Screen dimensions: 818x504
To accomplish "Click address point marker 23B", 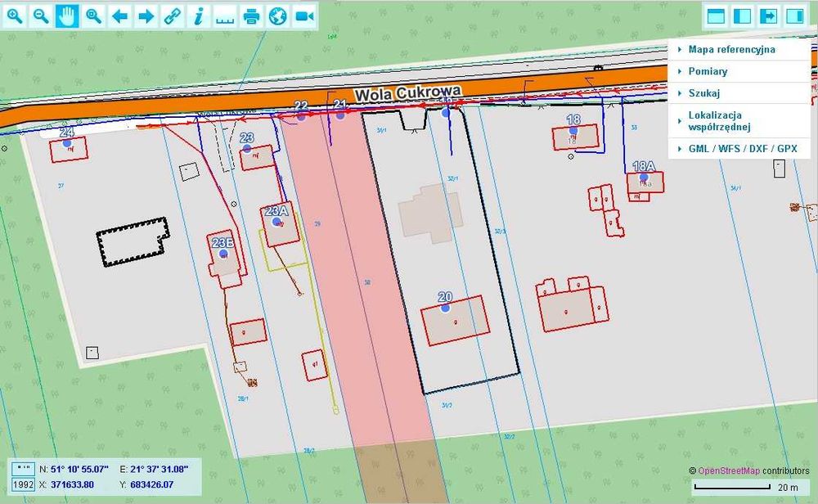I will pos(223,254).
